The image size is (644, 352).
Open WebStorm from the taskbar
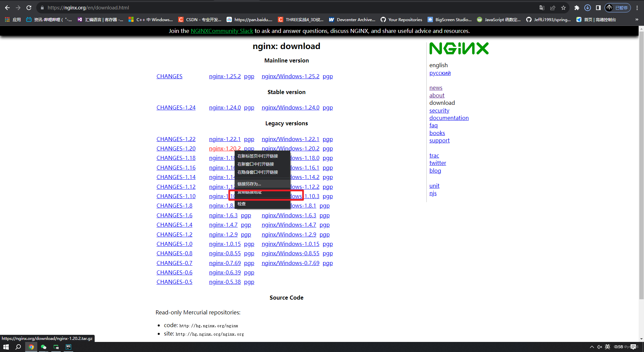pyautogui.click(x=68, y=347)
